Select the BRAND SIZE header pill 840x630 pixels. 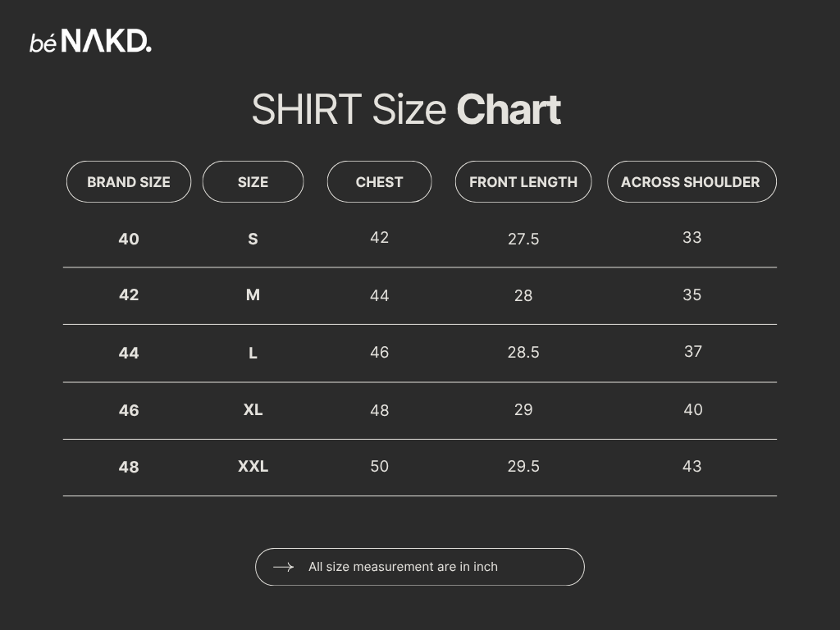[129, 182]
